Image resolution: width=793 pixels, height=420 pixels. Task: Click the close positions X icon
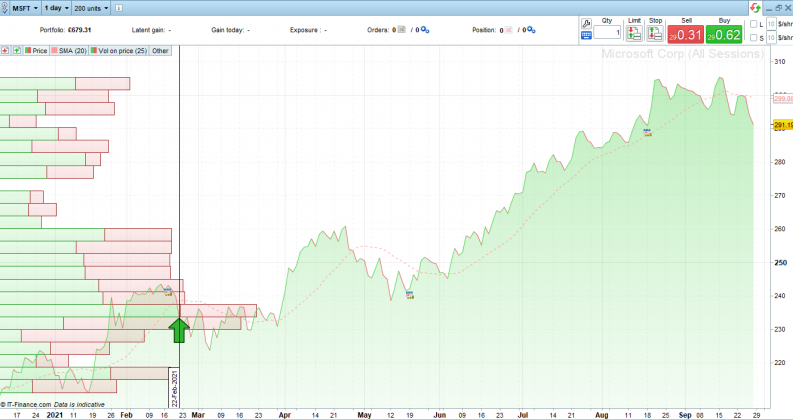tap(509, 30)
